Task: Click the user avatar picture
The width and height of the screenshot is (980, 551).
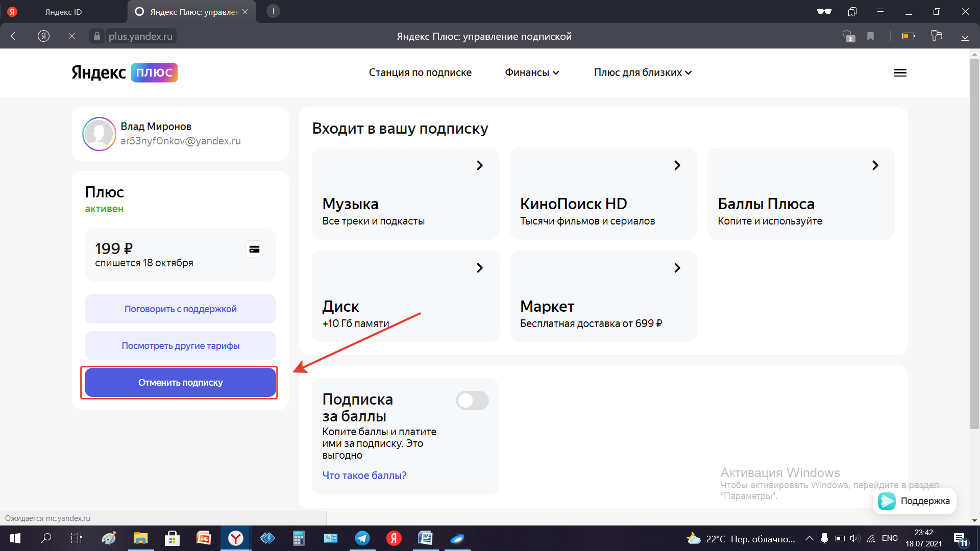Action: [99, 134]
